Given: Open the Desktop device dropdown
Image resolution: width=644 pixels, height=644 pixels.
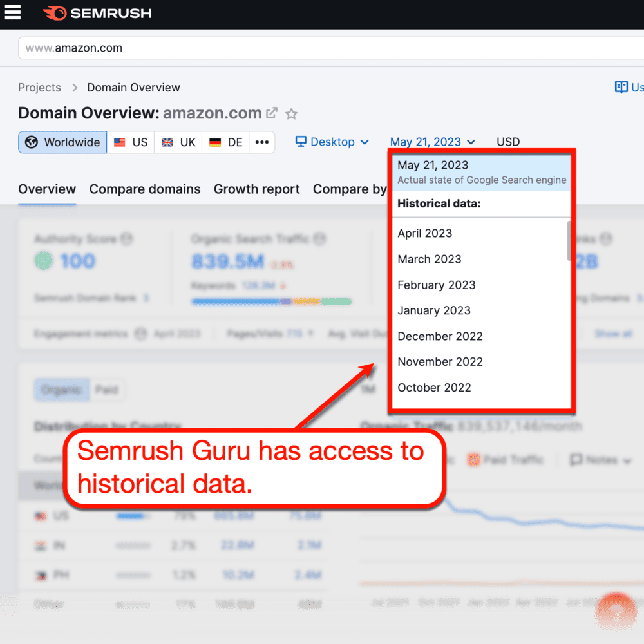Looking at the screenshot, I should [x=332, y=142].
